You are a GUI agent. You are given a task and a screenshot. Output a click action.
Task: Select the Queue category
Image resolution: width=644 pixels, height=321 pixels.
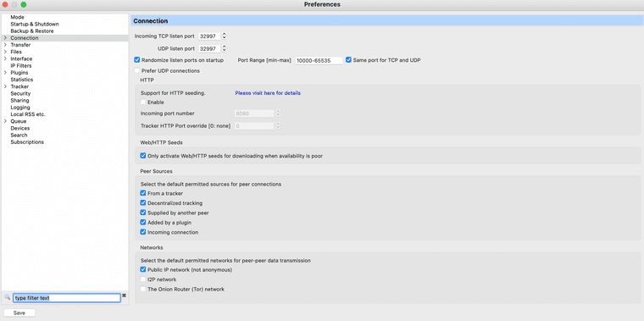pyautogui.click(x=19, y=121)
